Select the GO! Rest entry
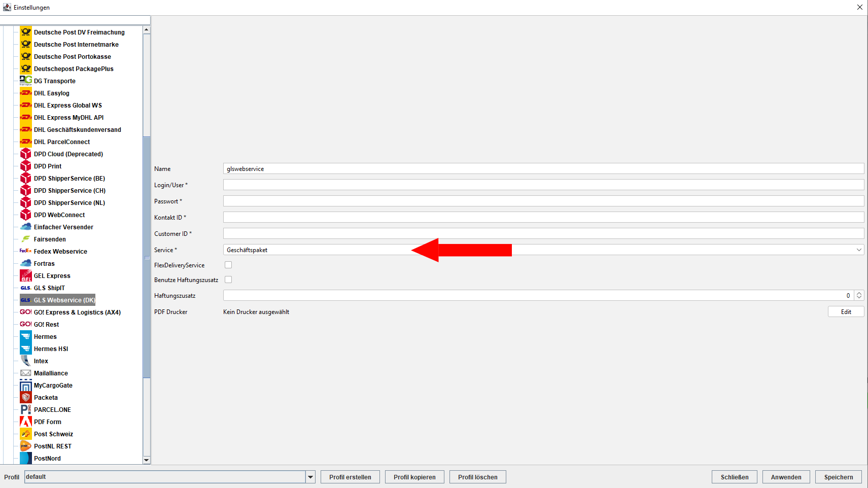Viewport: 868px width, 488px height. tap(46, 324)
